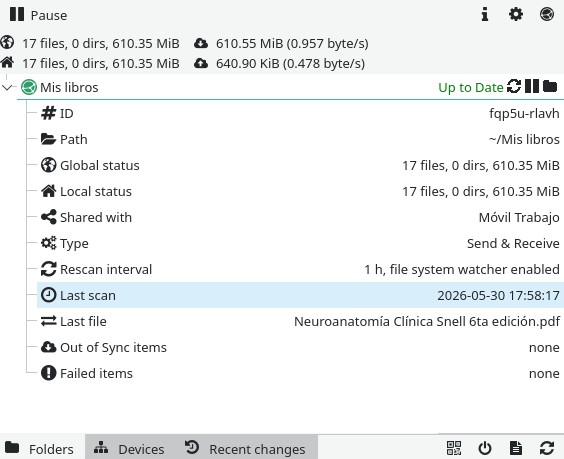Open the Syncthing info icon

(485, 15)
